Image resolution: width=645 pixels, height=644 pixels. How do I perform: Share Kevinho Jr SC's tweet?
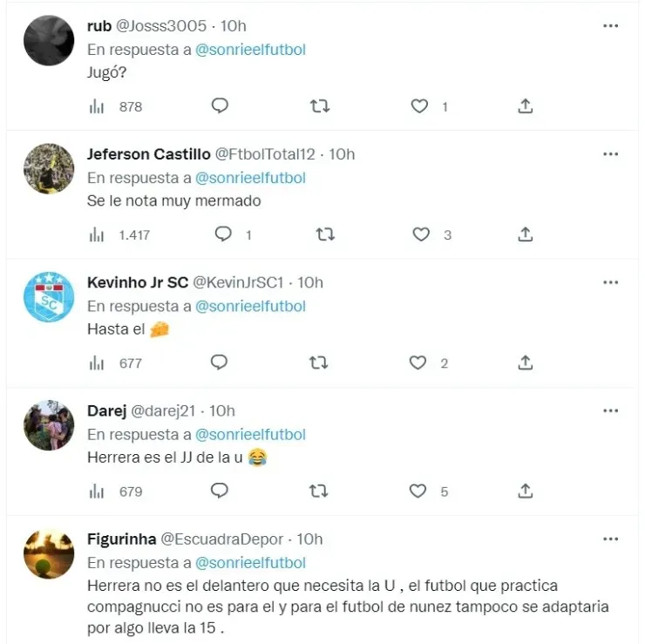(526, 363)
